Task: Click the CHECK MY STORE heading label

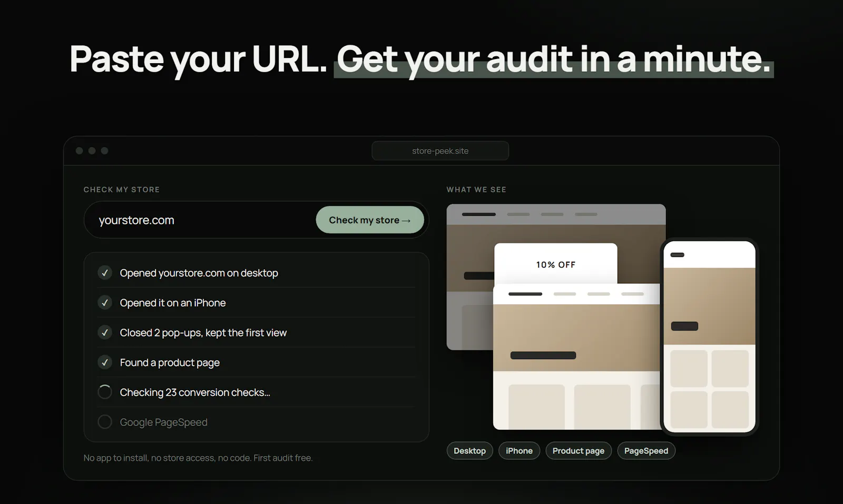Action: click(122, 190)
